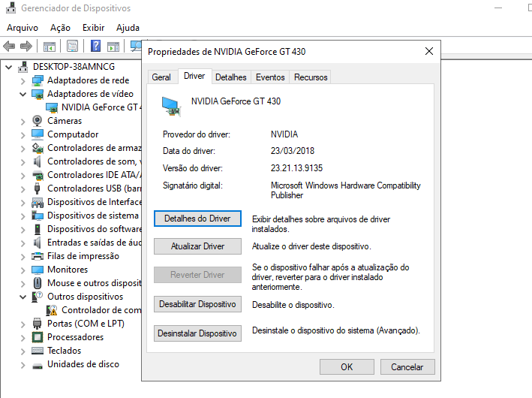This screenshot has width=532, height=398.
Task: Click the Adaptadores de rede network icon
Action: 38,80
